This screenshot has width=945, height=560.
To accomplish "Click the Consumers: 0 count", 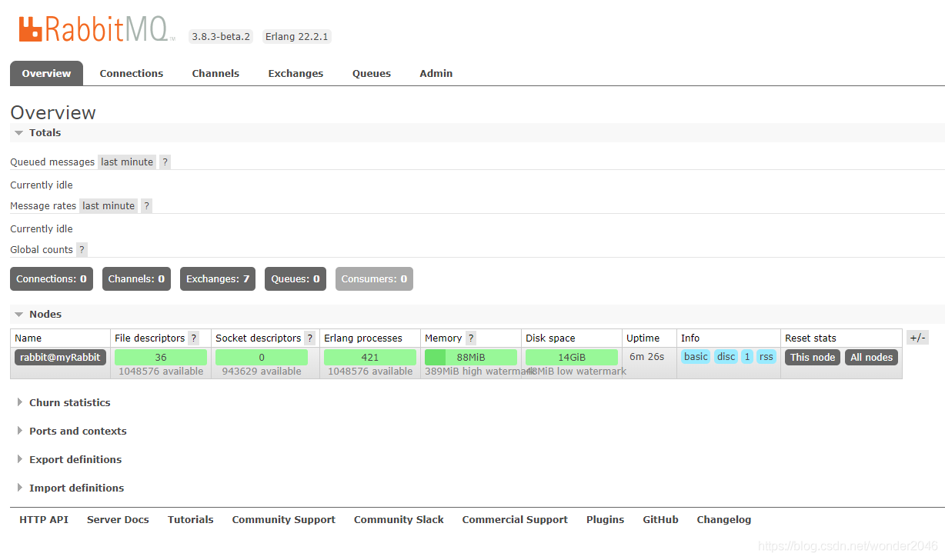I will pyautogui.click(x=374, y=279).
